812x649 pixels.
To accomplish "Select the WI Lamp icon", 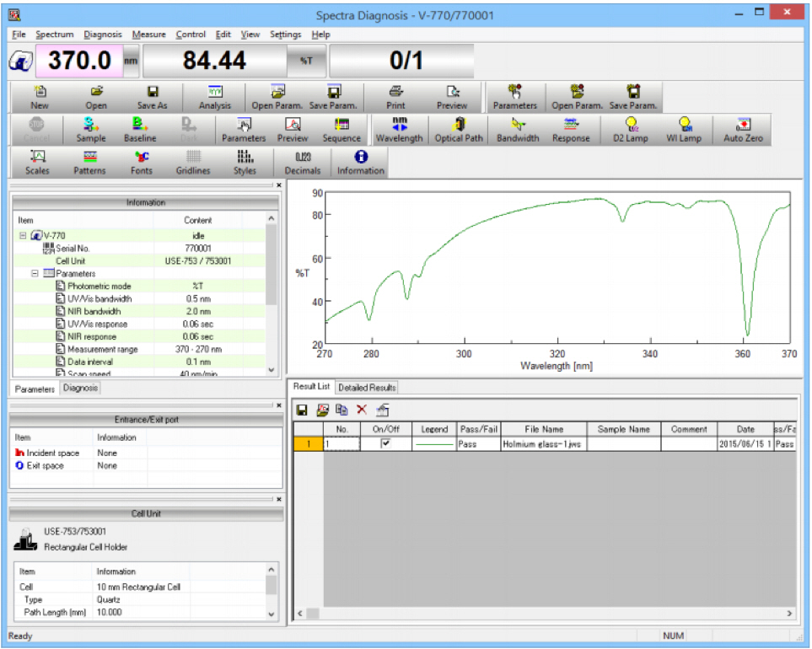I will click(x=684, y=129).
